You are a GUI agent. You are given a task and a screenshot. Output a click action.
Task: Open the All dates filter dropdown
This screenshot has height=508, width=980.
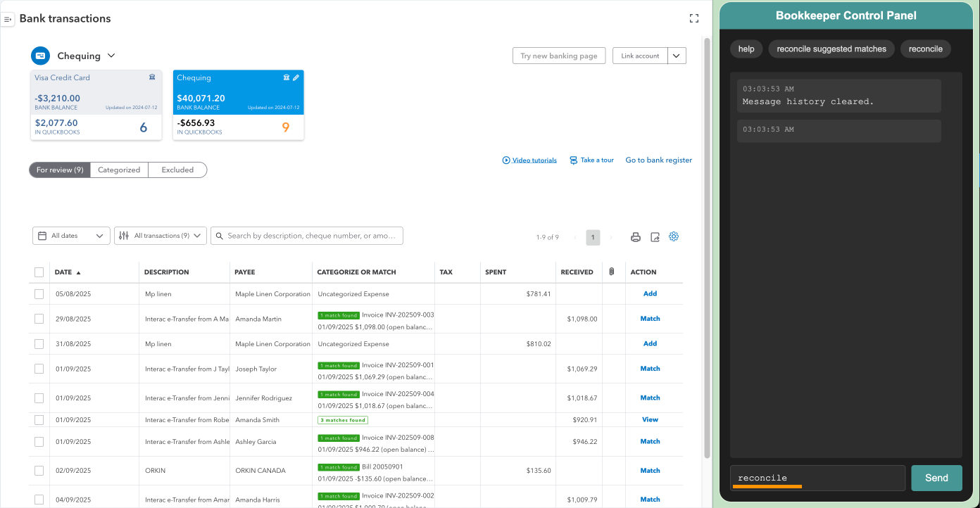(70, 236)
